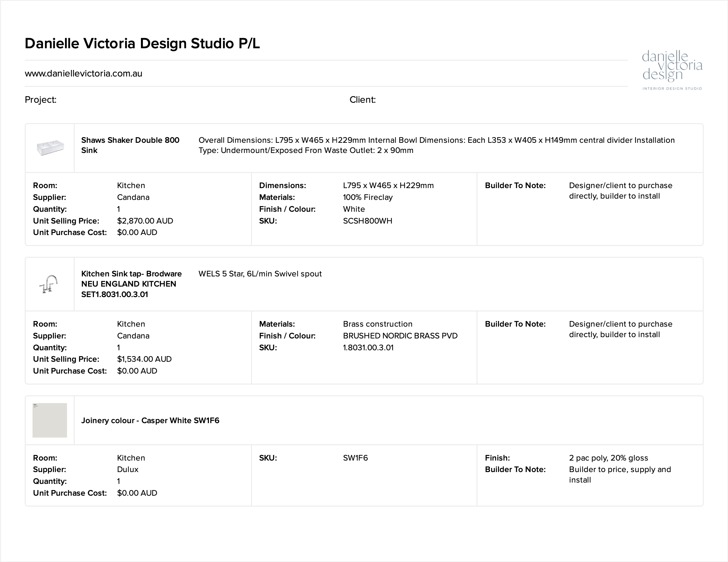728x562 pixels.
Task: Select the SW1F6 SKU value in the joinery card
Action: (355, 458)
